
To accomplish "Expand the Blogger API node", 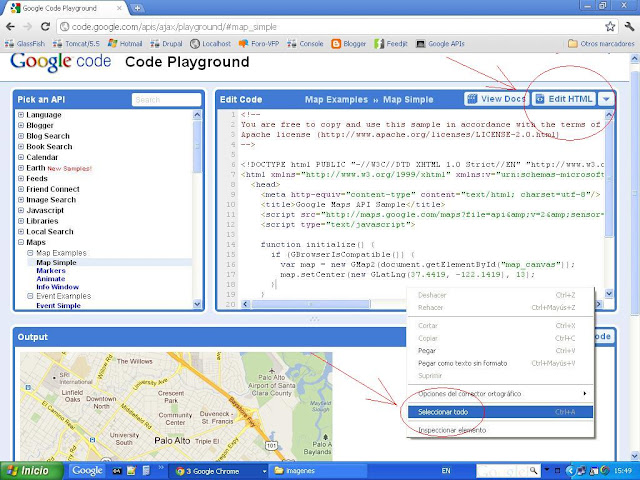I will click(x=21, y=125).
